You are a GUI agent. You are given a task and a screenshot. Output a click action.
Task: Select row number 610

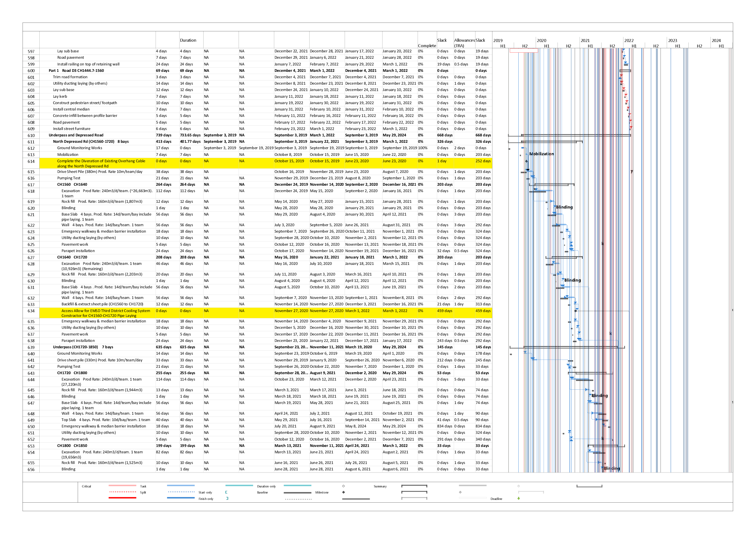[x=31, y=135]
